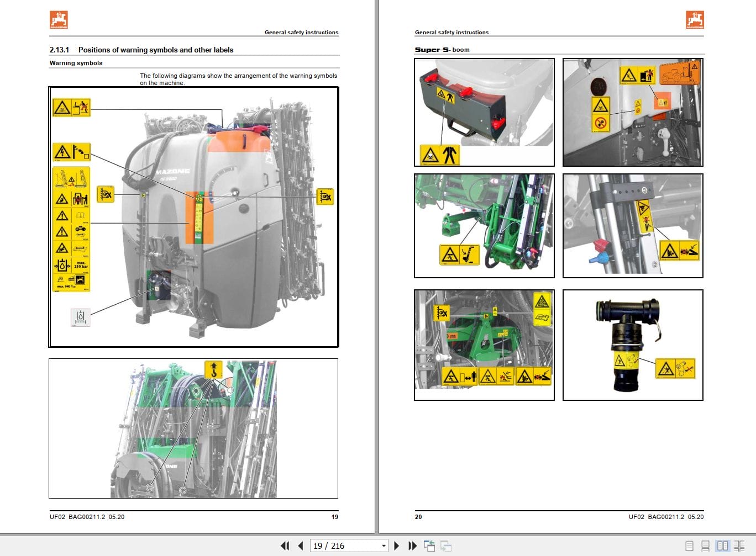Advance to the next page

[397, 546]
